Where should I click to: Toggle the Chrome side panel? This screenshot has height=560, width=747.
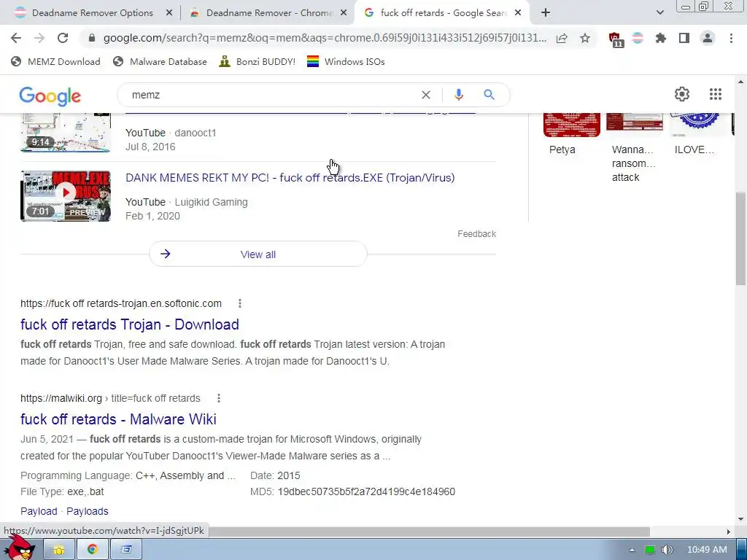684,38
